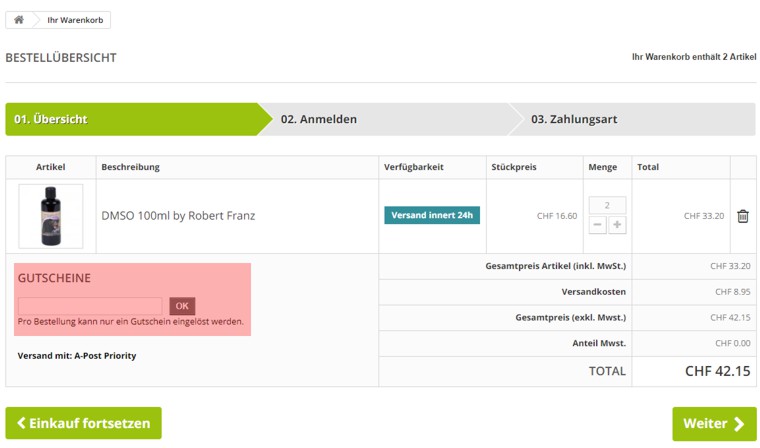Click the total amount CHF 42.15
The image size is (760, 448).
click(x=717, y=371)
